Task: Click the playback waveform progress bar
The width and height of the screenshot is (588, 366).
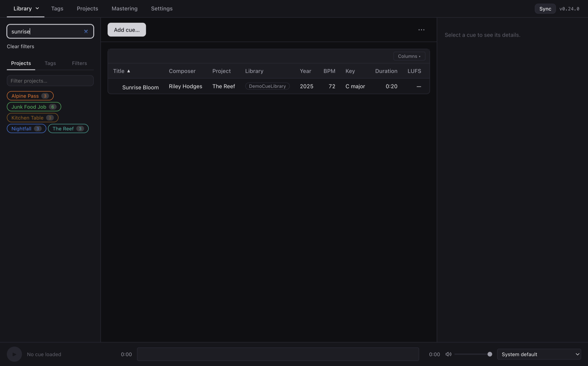Action: 278,354
